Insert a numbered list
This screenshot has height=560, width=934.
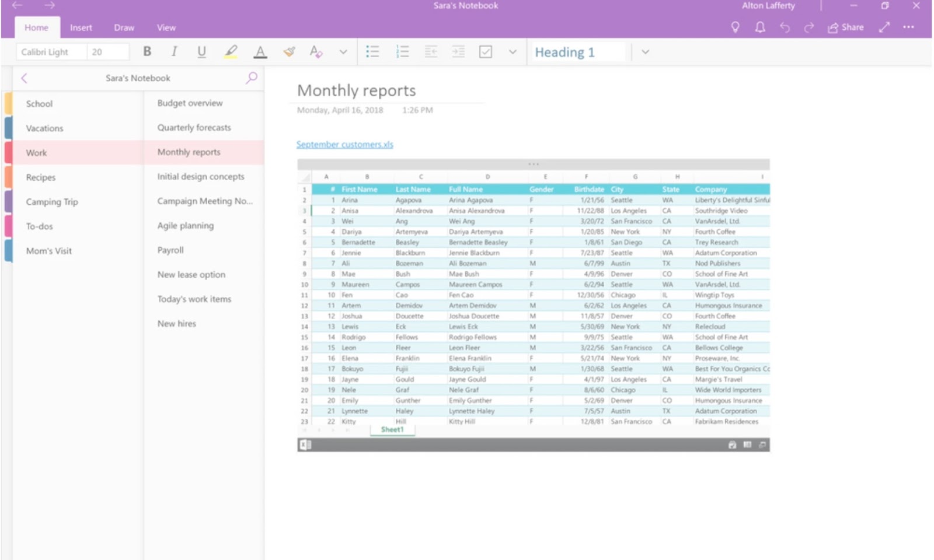tap(402, 51)
